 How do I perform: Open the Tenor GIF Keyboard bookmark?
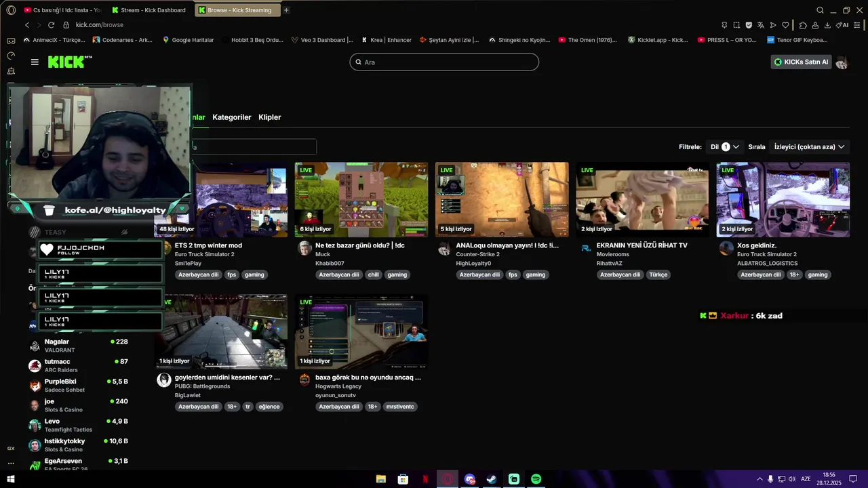[x=797, y=40]
